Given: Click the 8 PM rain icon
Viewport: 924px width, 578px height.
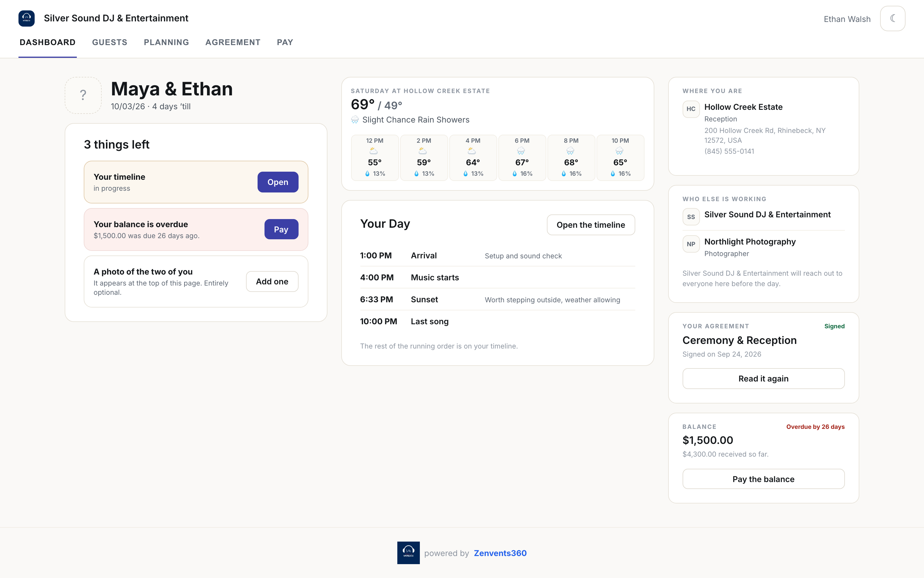Looking at the screenshot, I should coord(570,151).
